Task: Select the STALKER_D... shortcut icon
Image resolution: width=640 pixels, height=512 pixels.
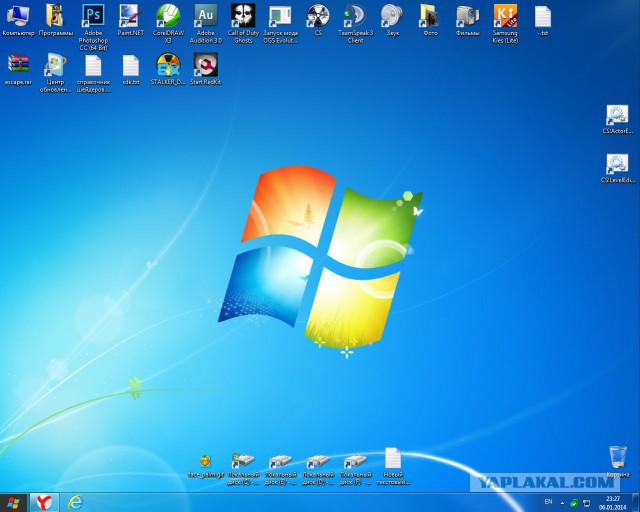Action: (x=168, y=69)
